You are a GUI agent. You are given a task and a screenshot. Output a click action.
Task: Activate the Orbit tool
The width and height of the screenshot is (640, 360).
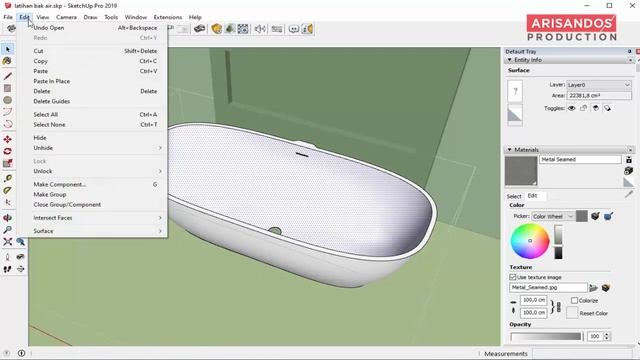click(x=7, y=218)
